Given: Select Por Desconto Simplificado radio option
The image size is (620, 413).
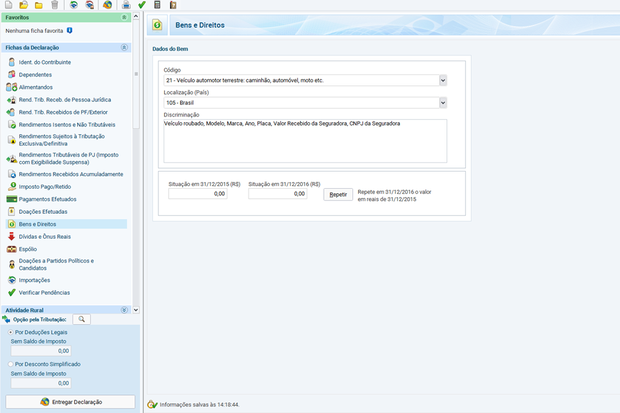Looking at the screenshot, I should tap(11, 364).
